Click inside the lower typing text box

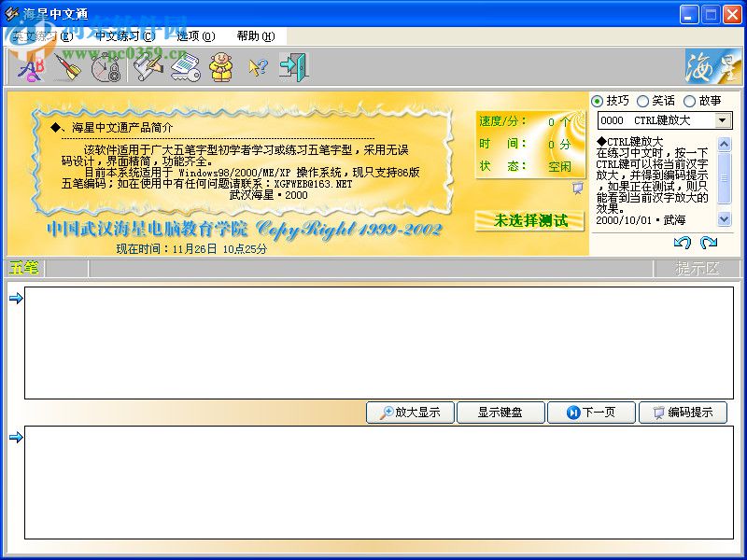(x=379, y=483)
